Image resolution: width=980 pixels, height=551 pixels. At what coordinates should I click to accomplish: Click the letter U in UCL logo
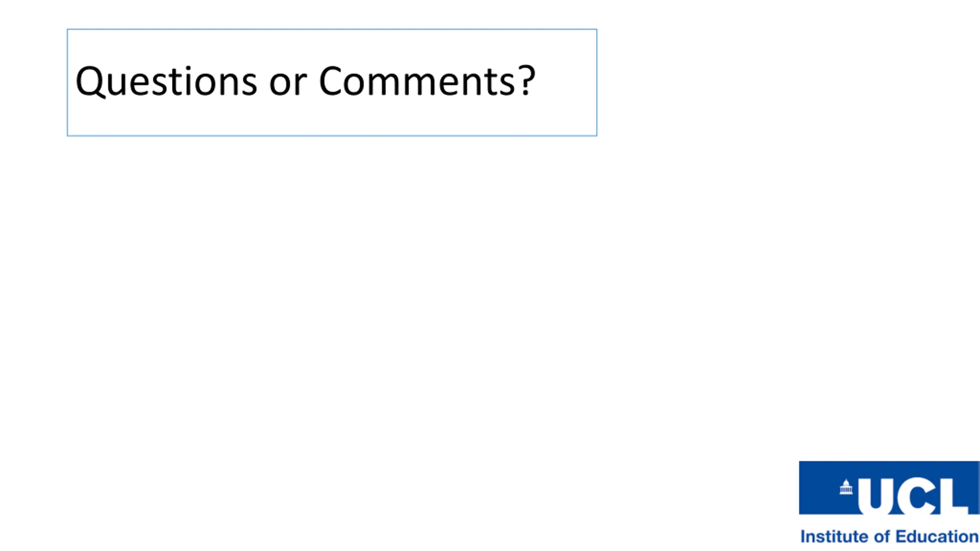click(876, 496)
